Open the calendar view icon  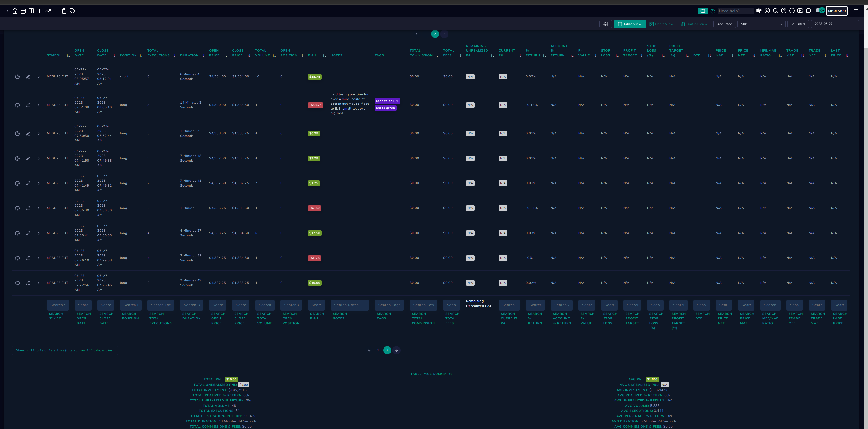tap(23, 11)
